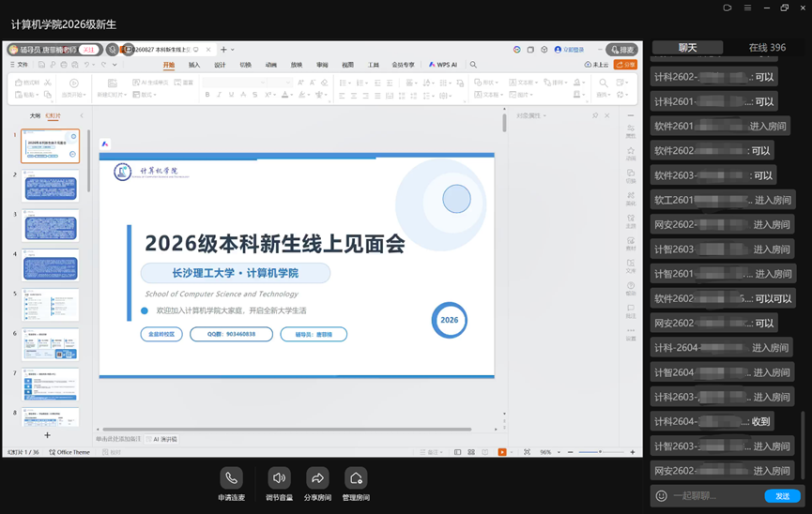Switch to the 在线 396 tab
This screenshot has height=514, width=812.
(767, 48)
